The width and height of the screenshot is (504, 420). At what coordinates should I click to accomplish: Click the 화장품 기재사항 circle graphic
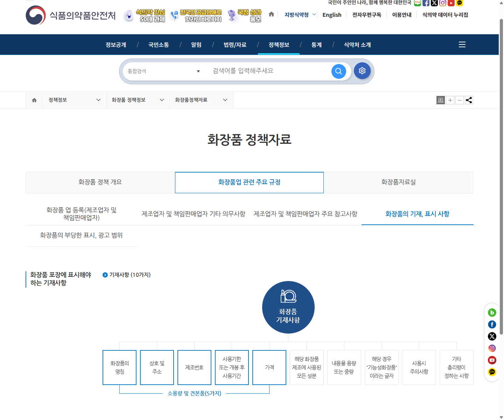coord(288,307)
